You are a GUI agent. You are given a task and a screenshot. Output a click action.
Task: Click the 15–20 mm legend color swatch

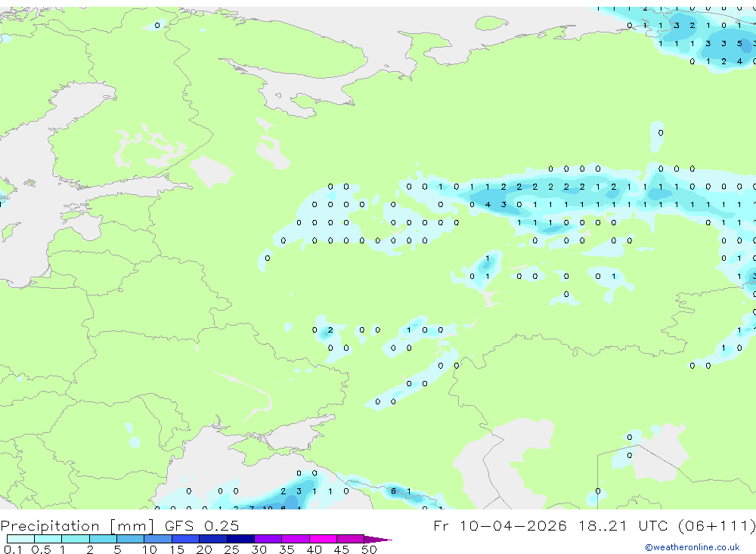[186, 539]
